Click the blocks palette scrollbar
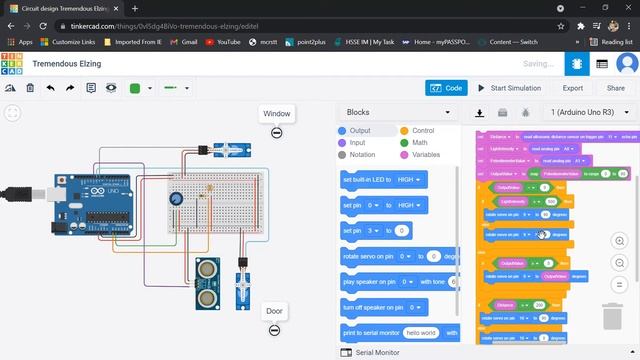 tap(457, 241)
